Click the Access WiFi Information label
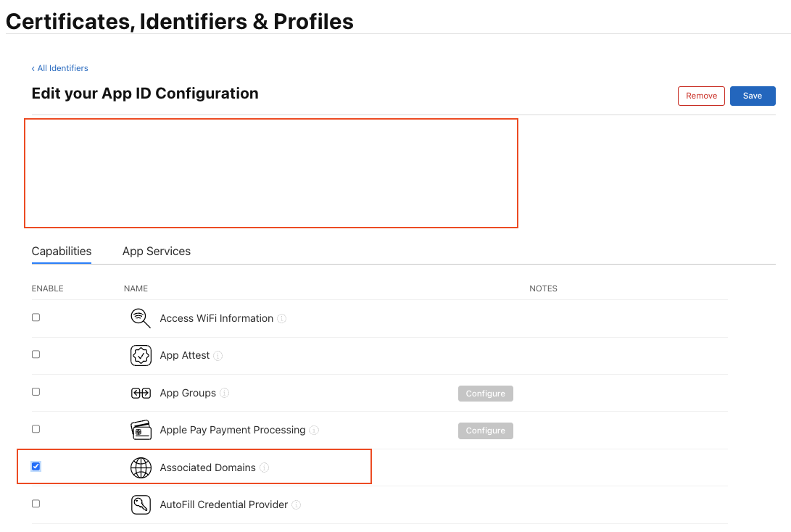791x532 pixels. tap(216, 318)
